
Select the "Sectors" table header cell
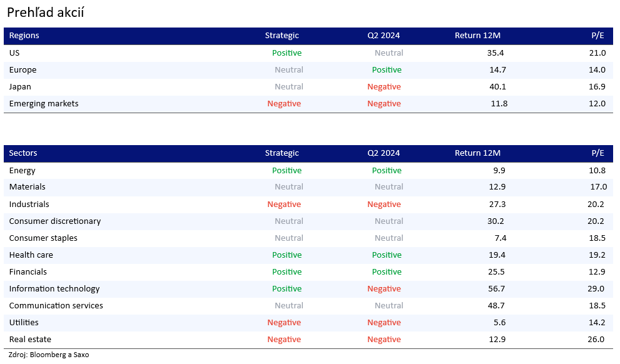tap(23, 153)
